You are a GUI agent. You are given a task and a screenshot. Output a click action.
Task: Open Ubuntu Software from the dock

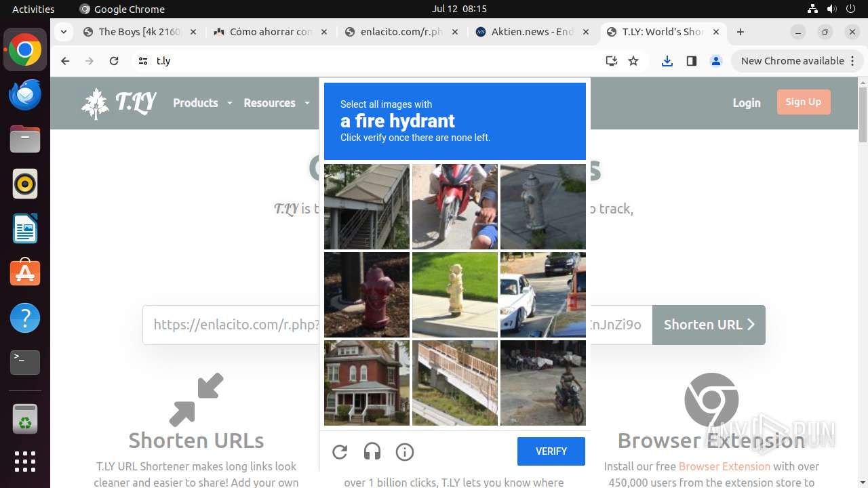click(25, 273)
